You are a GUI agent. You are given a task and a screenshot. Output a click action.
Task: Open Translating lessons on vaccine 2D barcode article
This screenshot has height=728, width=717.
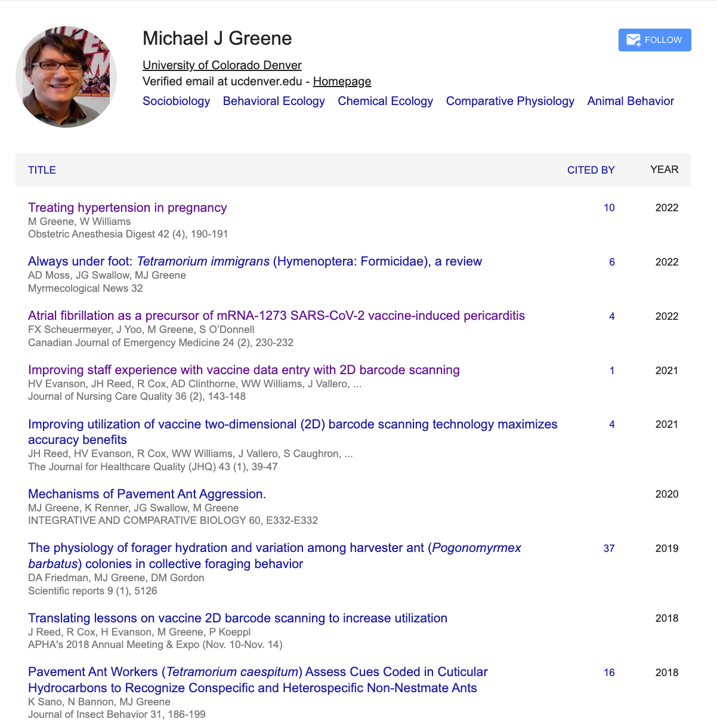click(x=237, y=618)
